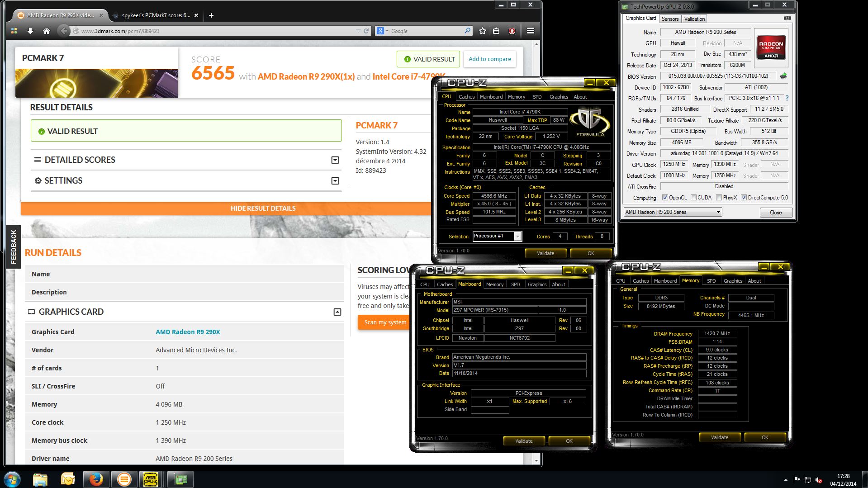Open Graphics tab in Memory CPU-Z window
868x488 pixels.
coord(733,281)
